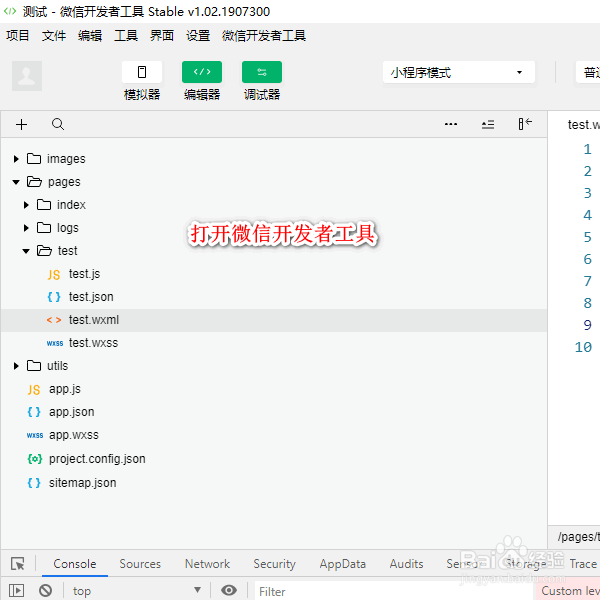Click line number 1 in editor
Screen dimensions: 600x600
pos(588,149)
